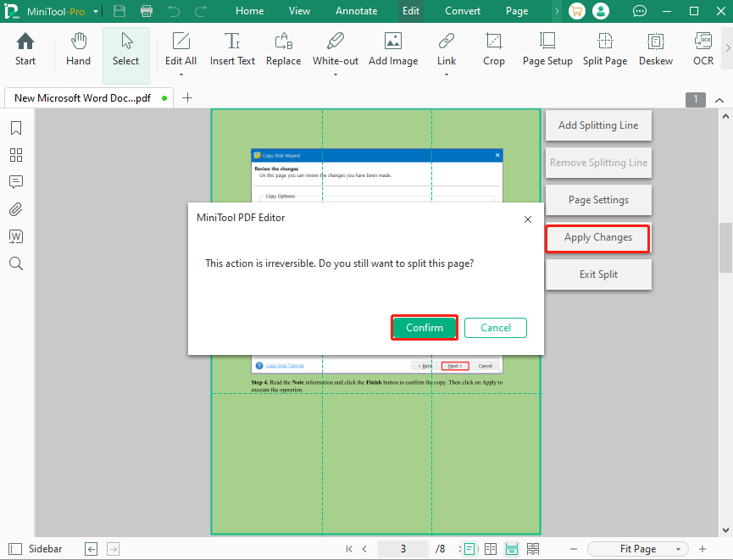Click the Start home icon
733x560 pixels.
click(x=25, y=49)
